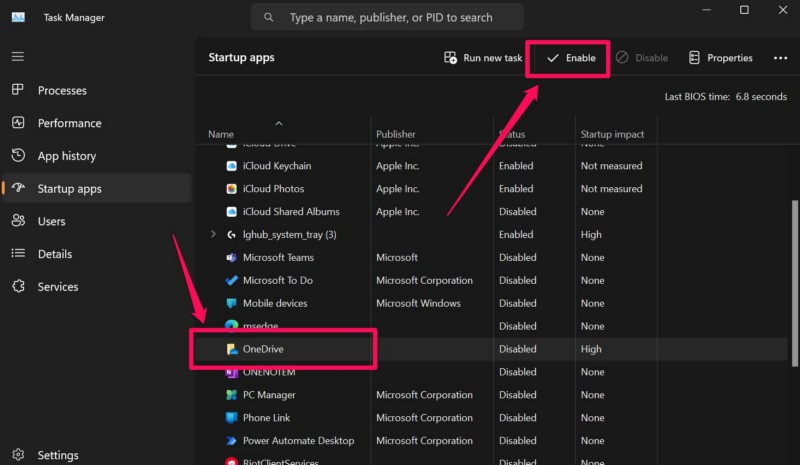Expand the lghub_system_tray group
The width and height of the screenshot is (800, 465).
tap(212, 235)
